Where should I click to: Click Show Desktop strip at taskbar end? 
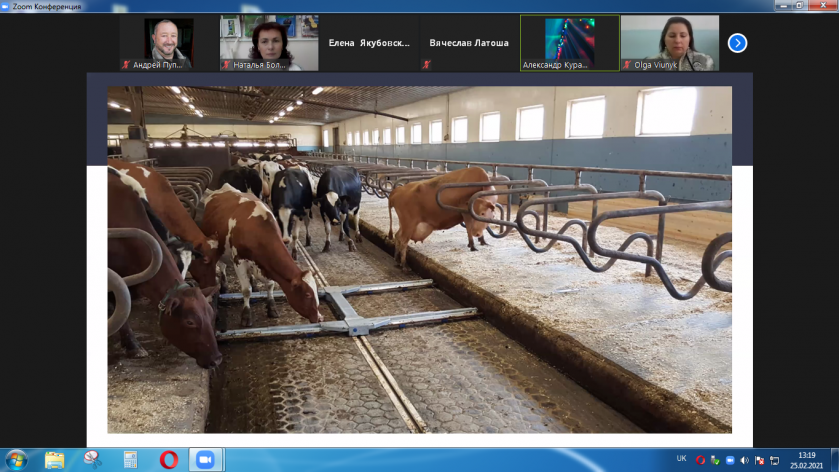(835, 460)
